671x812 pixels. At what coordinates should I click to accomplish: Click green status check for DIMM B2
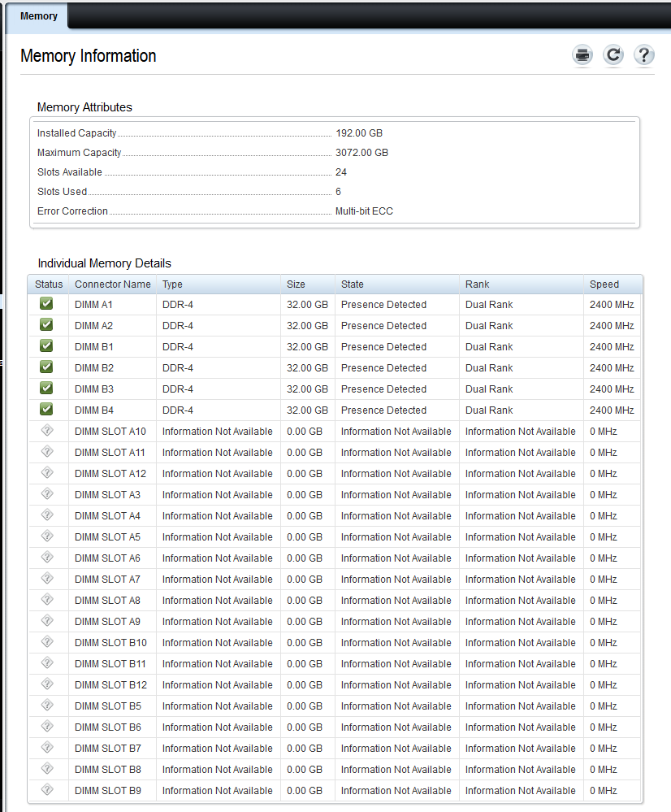[46, 367]
